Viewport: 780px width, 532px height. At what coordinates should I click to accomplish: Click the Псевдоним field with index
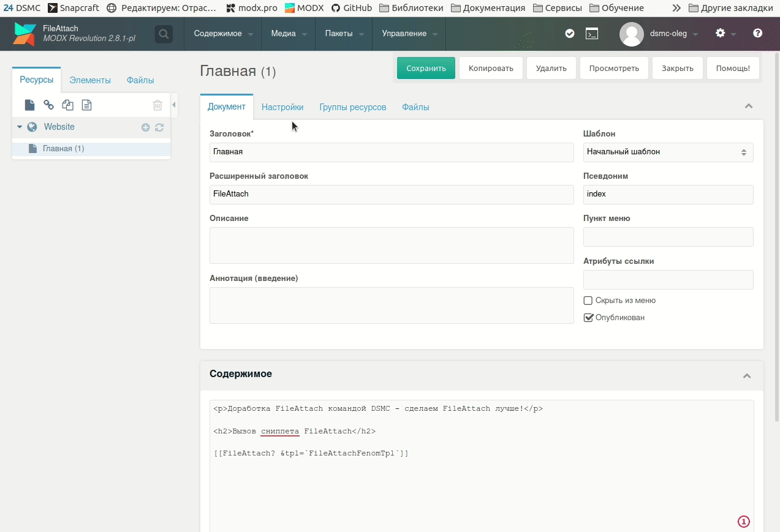tap(668, 194)
